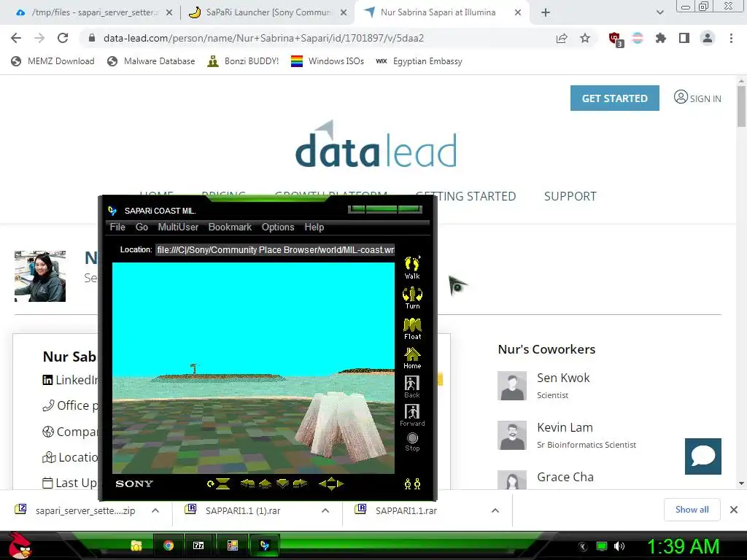Viewport: 747px width, 560px height.
Task: Reload the current page
Action: pyautogui.click(x=63, y=38)
